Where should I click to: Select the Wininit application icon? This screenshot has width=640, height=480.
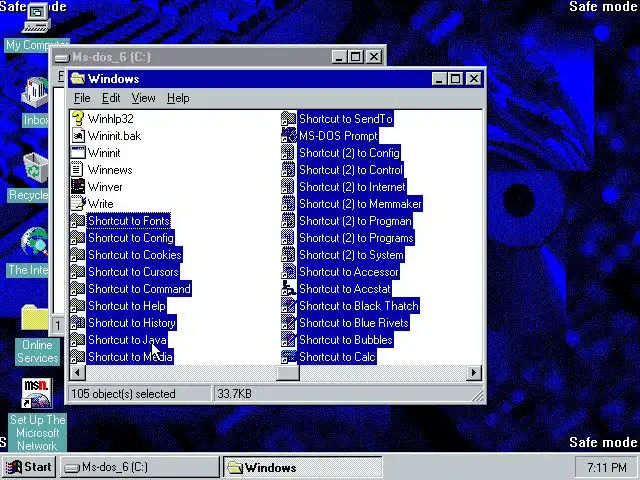point(78,153)
